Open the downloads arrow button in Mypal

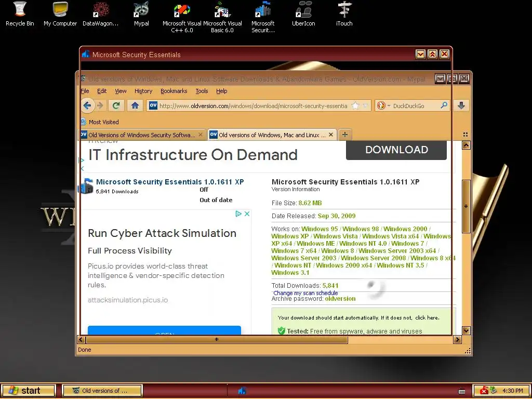tap(461, 105)
